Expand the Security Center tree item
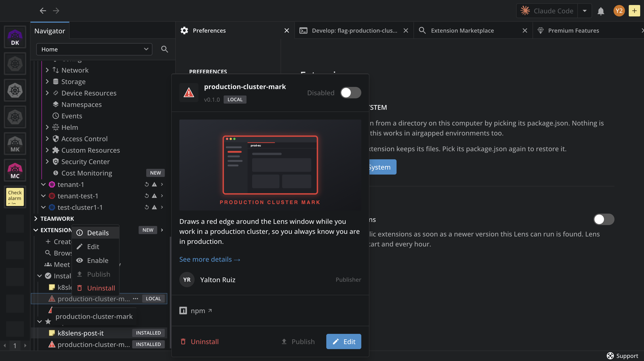 point(47,161)
